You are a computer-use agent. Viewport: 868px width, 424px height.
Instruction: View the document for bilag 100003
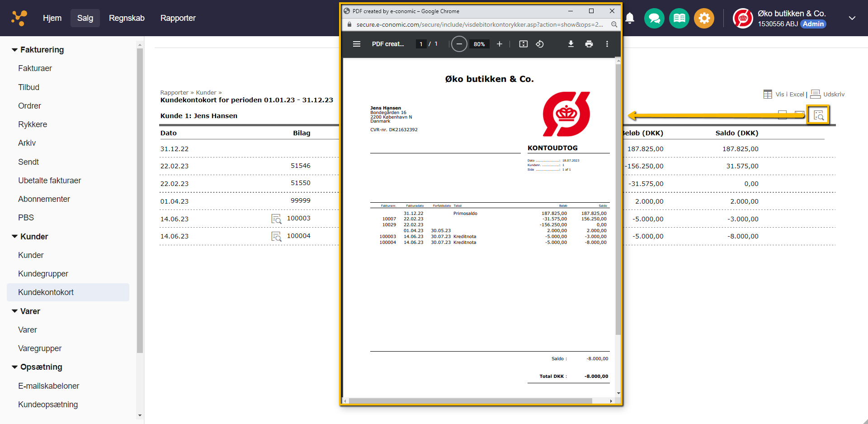tap(276, 219)
